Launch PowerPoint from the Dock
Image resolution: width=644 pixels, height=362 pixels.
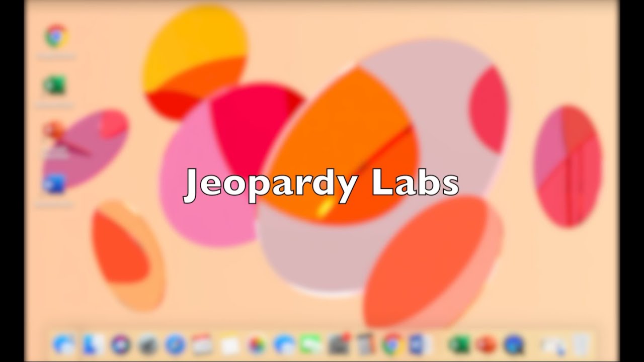(486, 344)
